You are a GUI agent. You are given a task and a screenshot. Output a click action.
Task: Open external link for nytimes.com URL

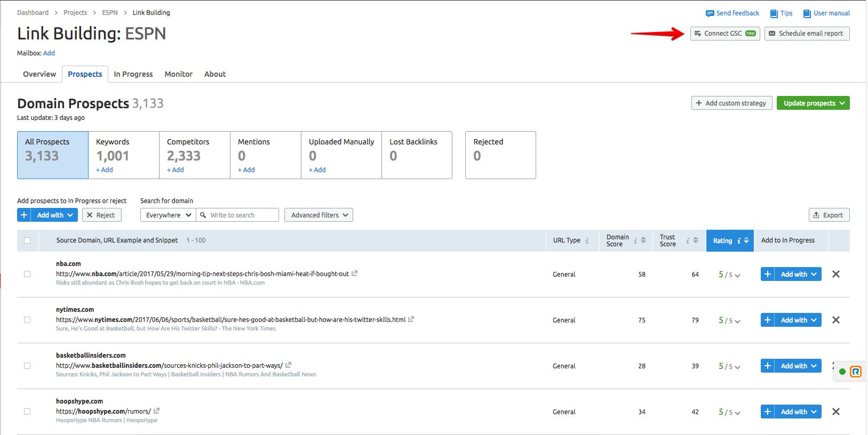(411, 319)
